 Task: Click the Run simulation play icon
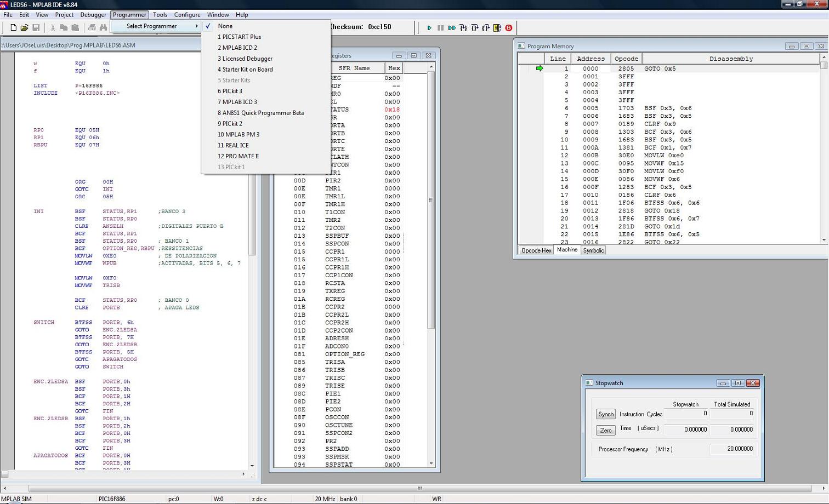429,28
